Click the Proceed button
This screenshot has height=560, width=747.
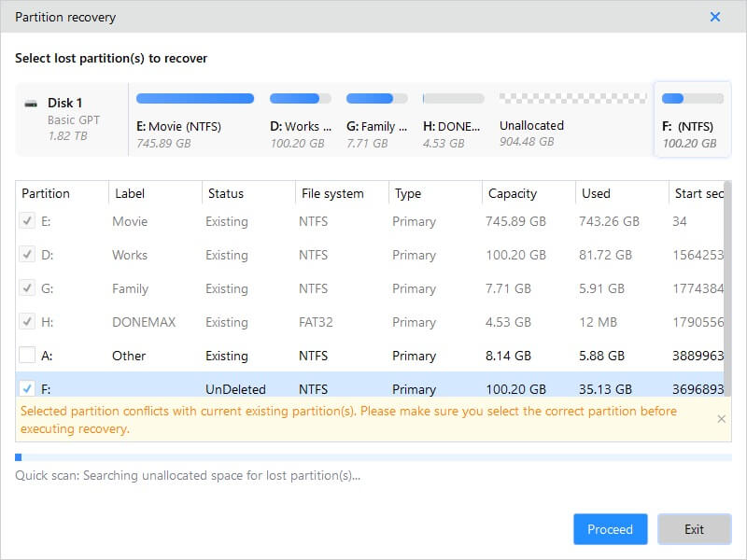[611, 529]
